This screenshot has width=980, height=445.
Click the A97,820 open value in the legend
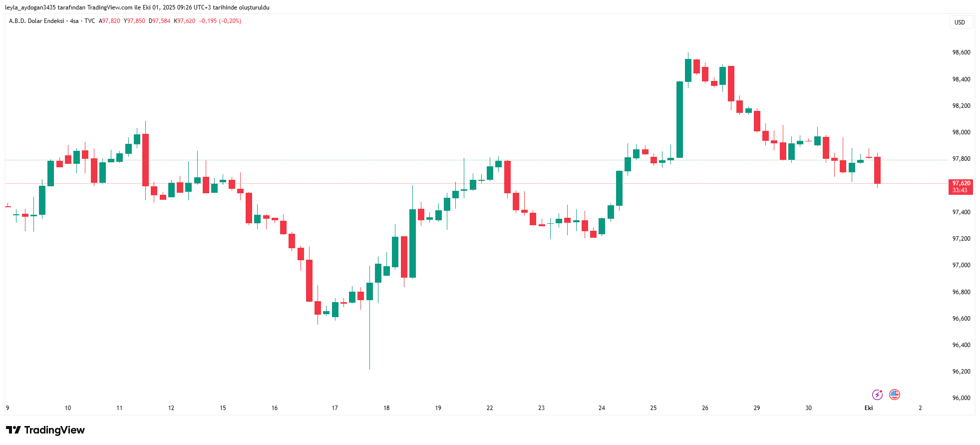109,21
